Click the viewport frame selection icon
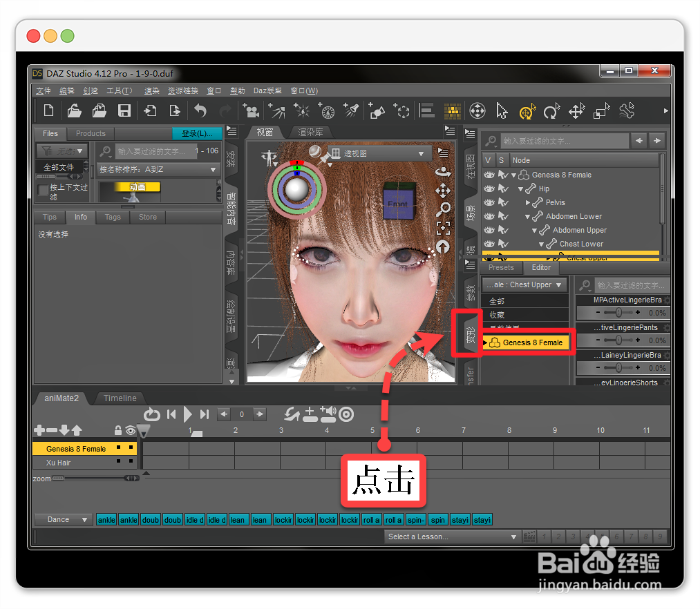Image resolution: width=700 pixels, height=609 pixels. coord(444,228)
